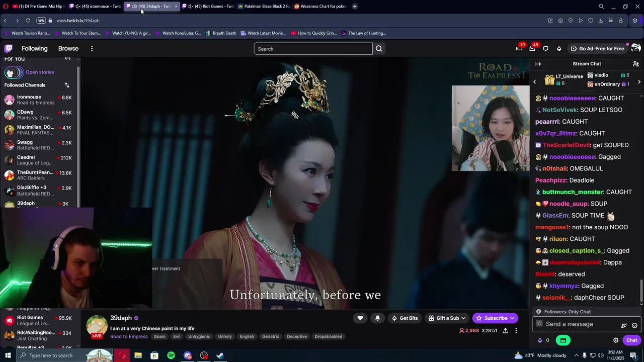644x362 pixels.
Task: Open Steam from the taskbar
Action: [x=220, y=355]
